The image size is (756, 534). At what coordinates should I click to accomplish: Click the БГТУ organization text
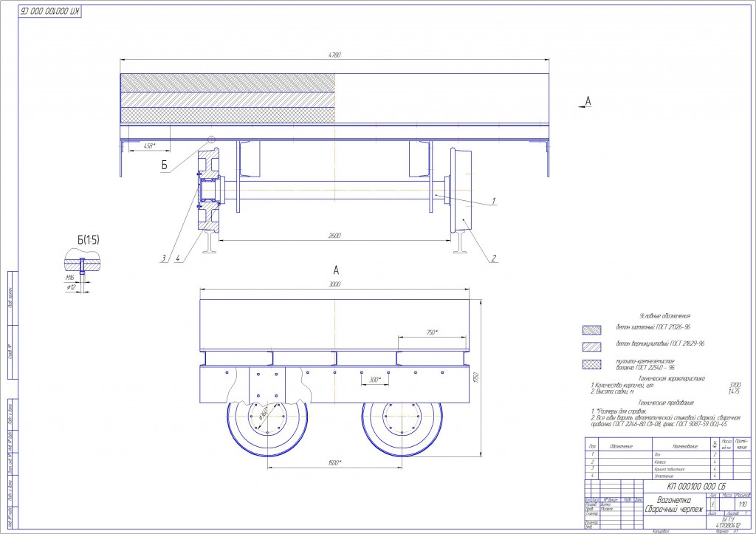pyautogui.click(x=727, y=518)
